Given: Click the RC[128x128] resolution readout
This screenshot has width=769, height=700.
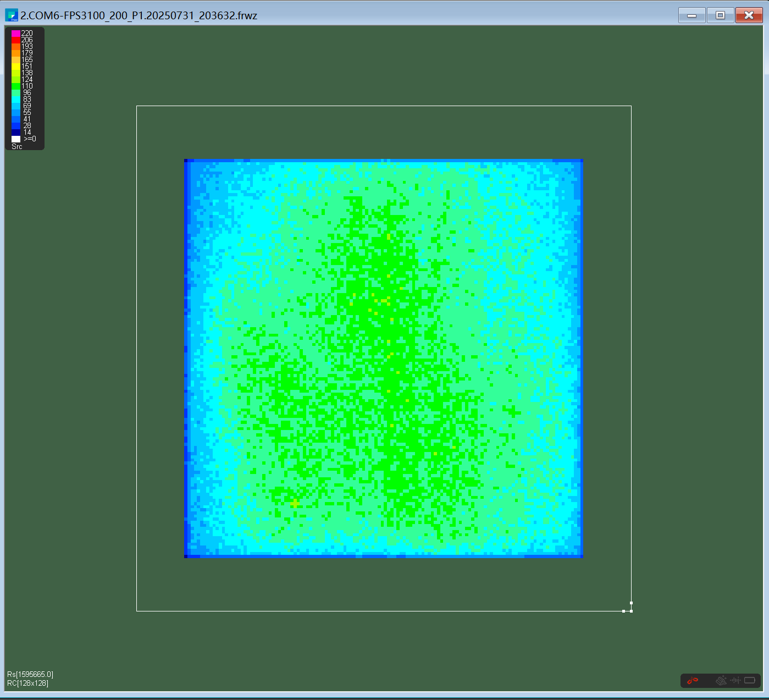Looking at the screenshot, I should pyautogui.click(x=28, y=684).
